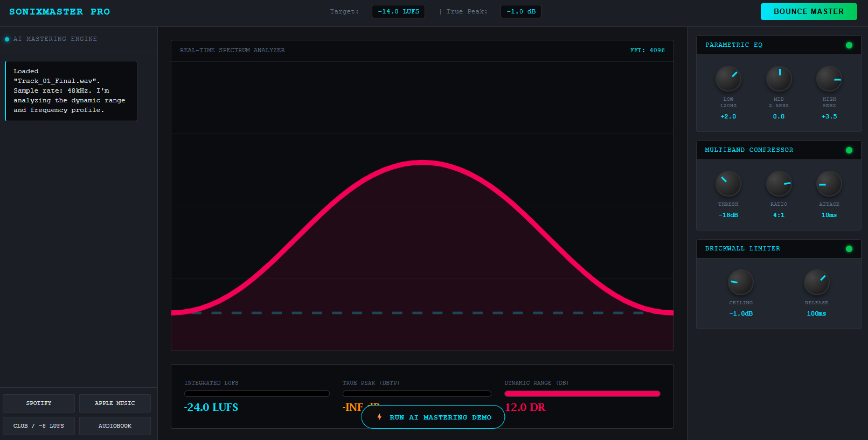The width and height of the screenshot is (868, 440).
Task: Click the Integrated LUFS meter bar
Action: pos(257,394)
